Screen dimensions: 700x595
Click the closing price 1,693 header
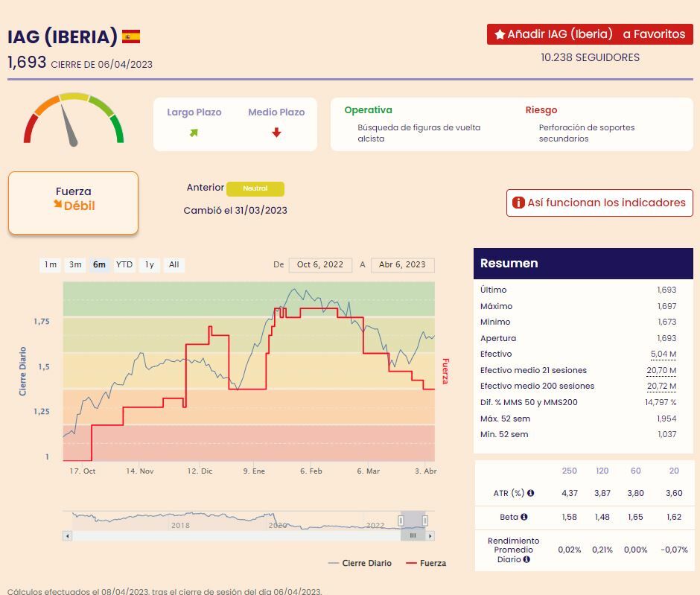tap(27, 62)
